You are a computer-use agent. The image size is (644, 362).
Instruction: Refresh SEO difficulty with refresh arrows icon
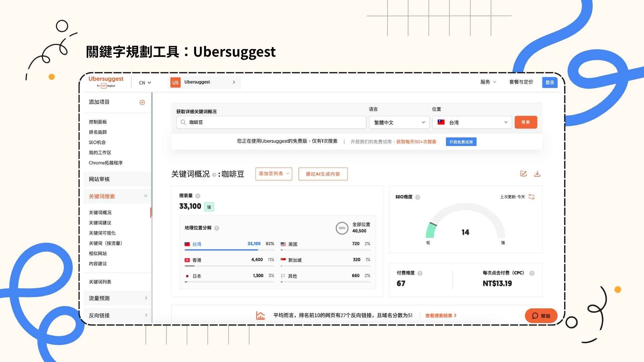coord(532,197)
